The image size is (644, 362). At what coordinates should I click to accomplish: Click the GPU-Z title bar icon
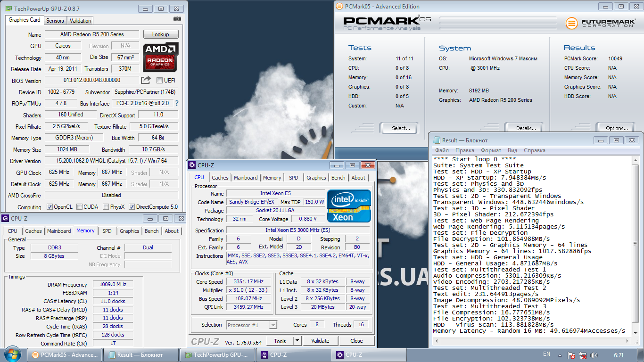pos(8,8)
